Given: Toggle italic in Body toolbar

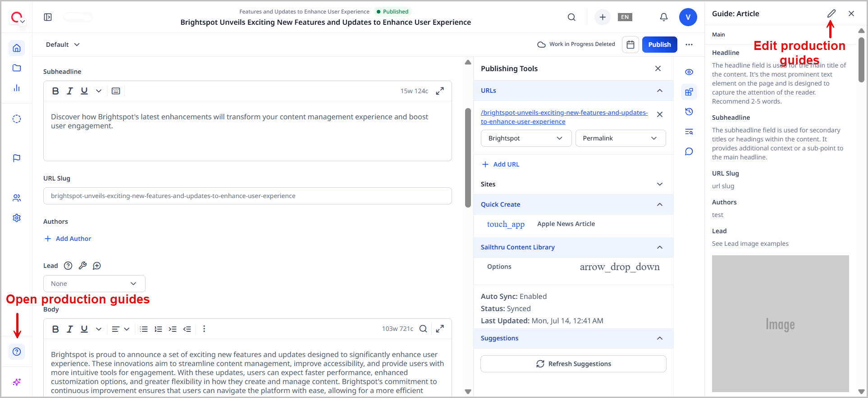Looking at the screenshot, I should point(70,329).
